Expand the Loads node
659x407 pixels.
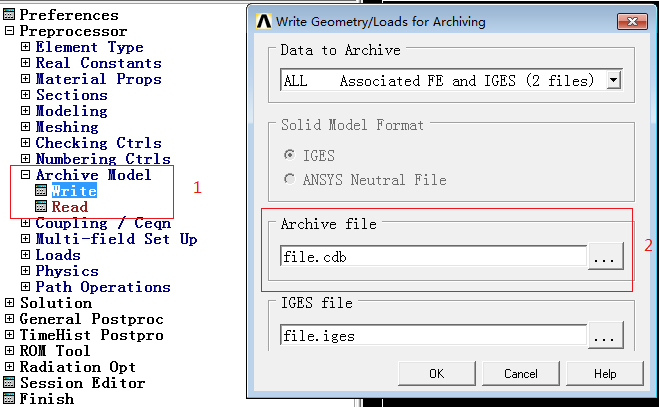click(x=26, y=254)
